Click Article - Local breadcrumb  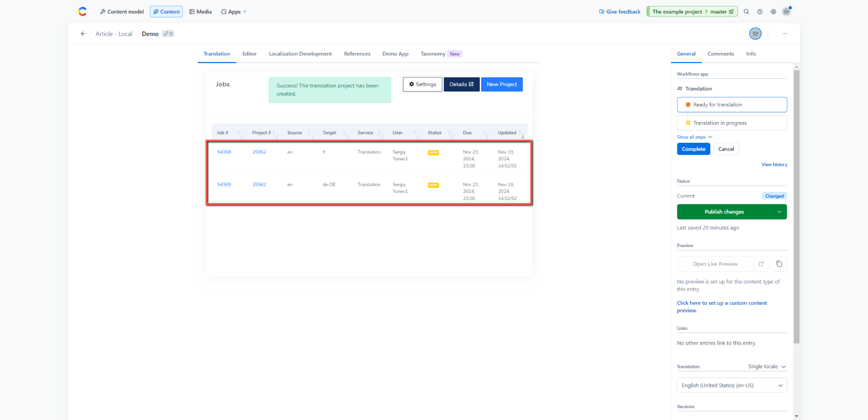point(114,34)
